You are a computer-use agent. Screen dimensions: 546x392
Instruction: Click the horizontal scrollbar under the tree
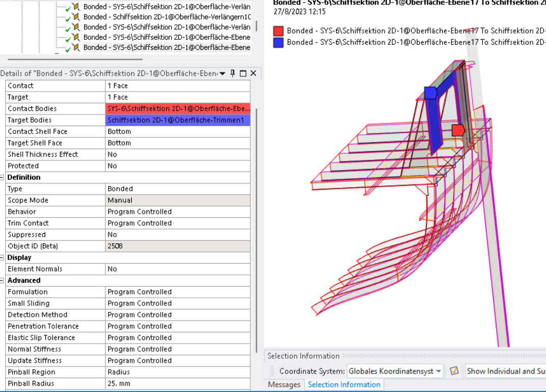coord(75,59)
